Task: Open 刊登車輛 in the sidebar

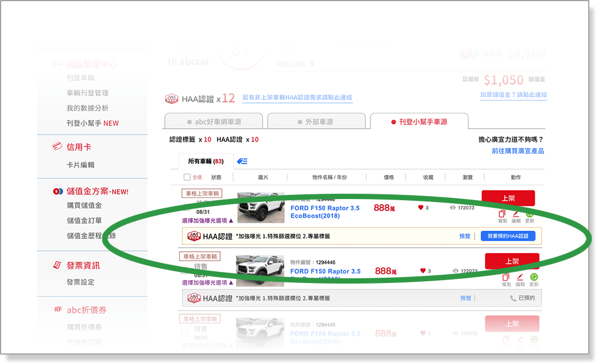Action: tap(80, 77)
